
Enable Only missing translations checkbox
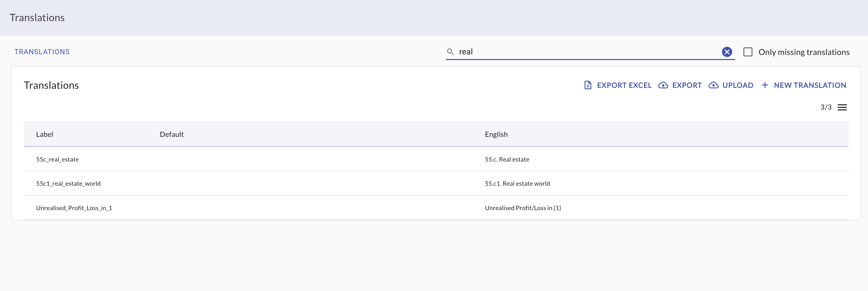(x=748, y=52)
